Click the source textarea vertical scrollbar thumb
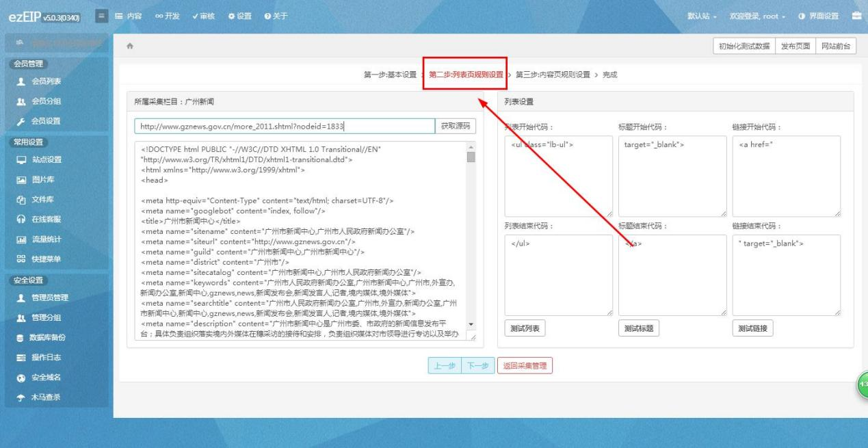The width and height of the screenshot is (868, 448). tap(471, 157)
